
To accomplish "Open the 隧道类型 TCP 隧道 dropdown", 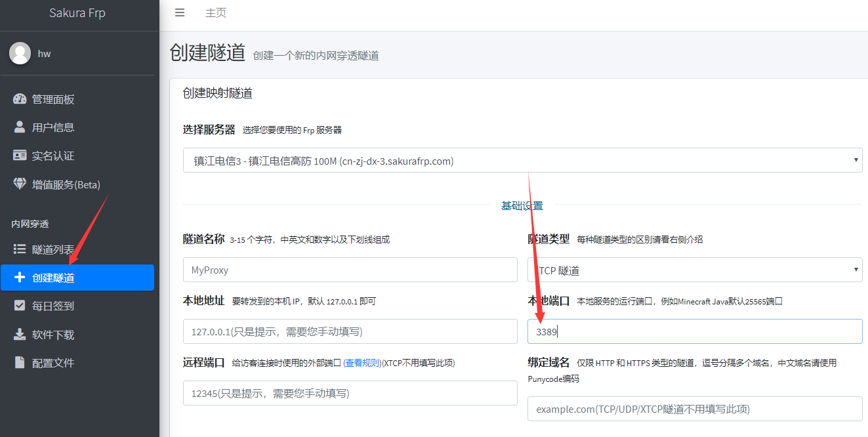I will (694, 270).
